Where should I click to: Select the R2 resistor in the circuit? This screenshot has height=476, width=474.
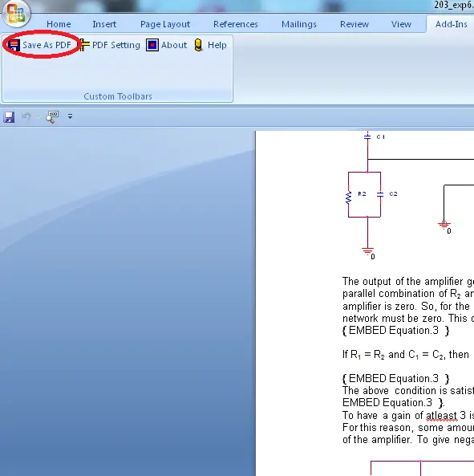point(348,197)
